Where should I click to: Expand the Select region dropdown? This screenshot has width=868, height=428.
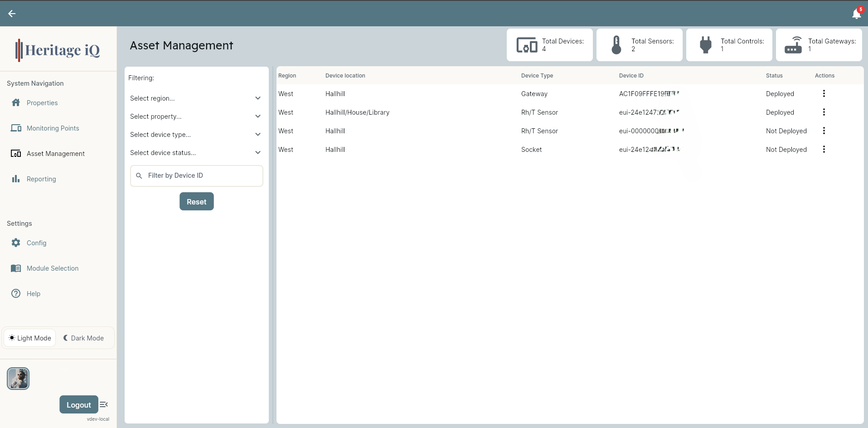pyautogui.click(x=196, y=98)
